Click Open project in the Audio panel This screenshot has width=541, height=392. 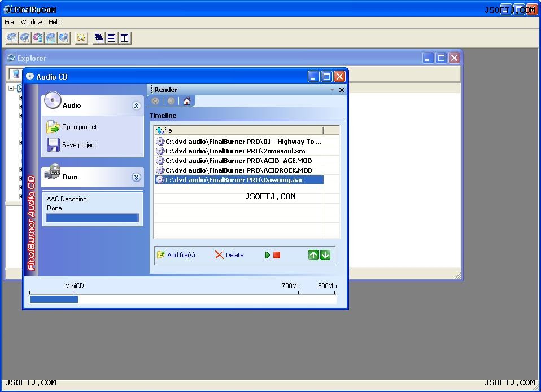coord(71,127)
